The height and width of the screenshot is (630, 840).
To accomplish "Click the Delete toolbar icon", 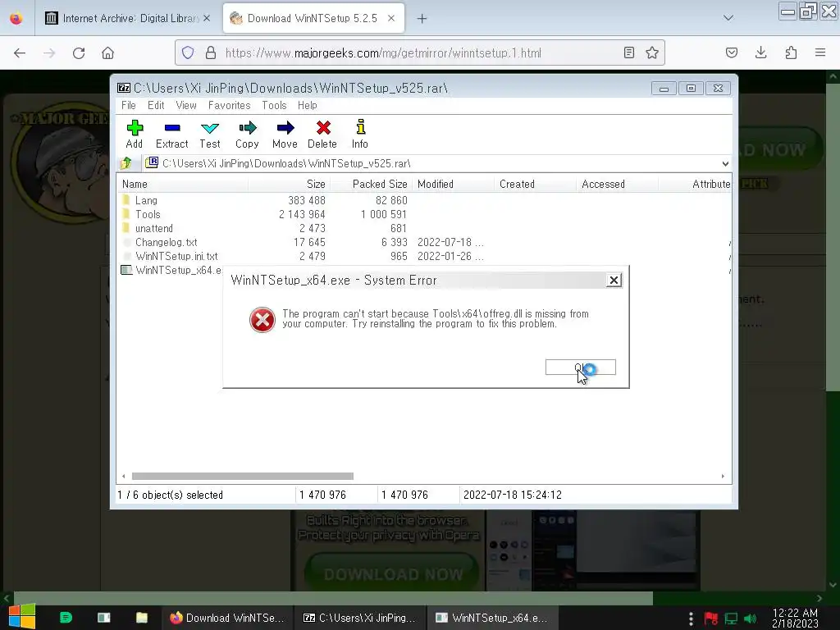I will pos(322,134).
